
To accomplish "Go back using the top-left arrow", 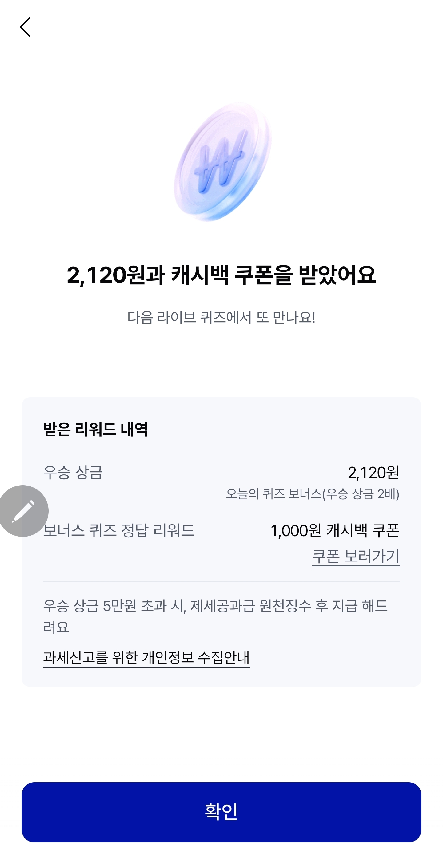I will [x=25, y=27].
